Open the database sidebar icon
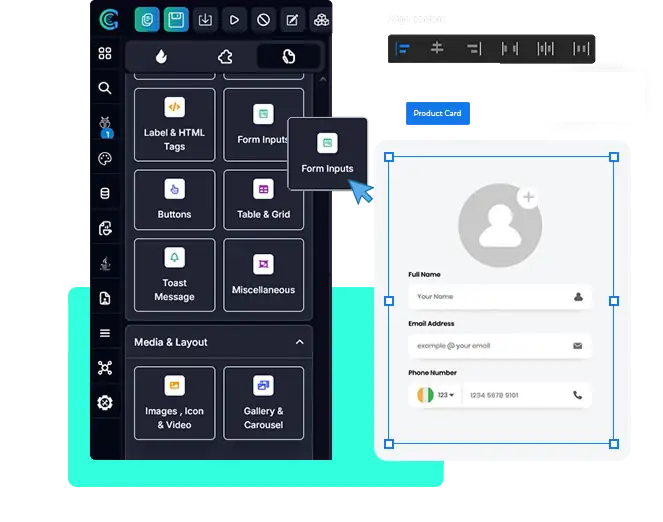663x522 pixels. (105, 193)
